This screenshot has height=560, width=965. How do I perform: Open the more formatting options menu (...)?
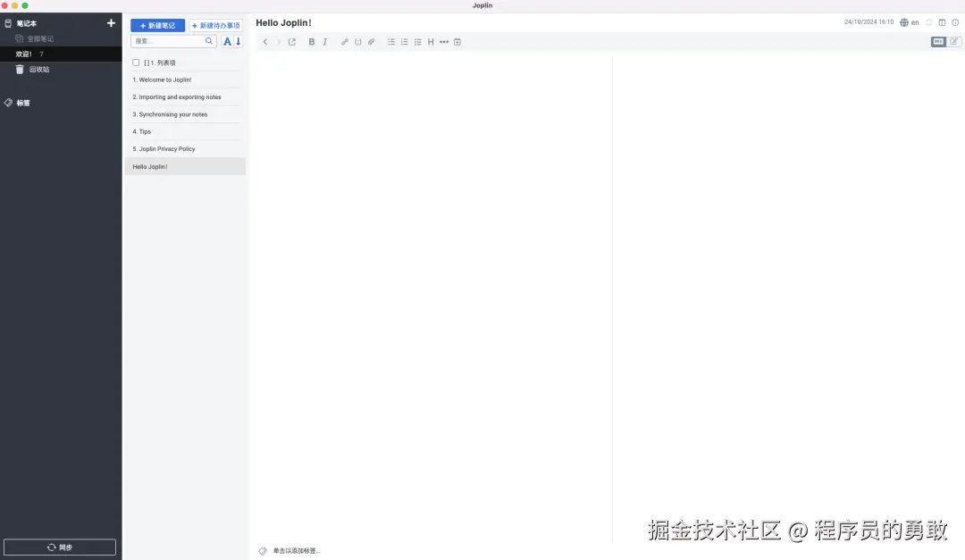click(444, 41)
